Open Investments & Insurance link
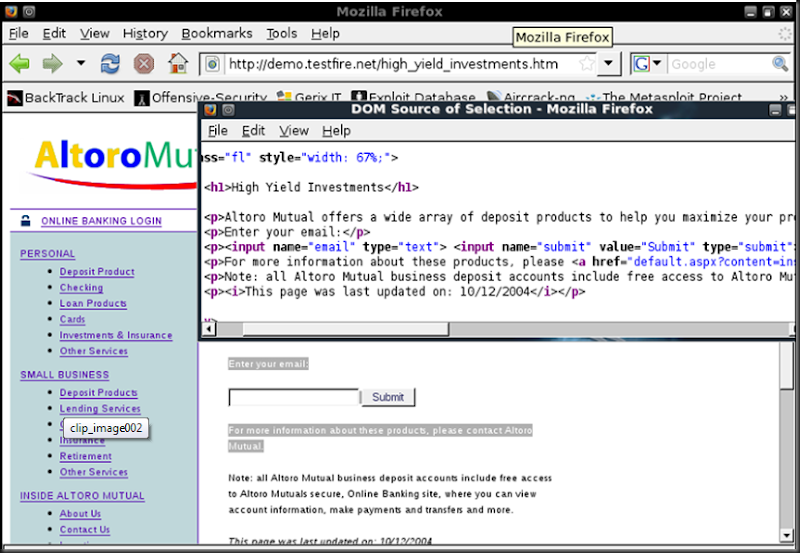 pos(116,335)
